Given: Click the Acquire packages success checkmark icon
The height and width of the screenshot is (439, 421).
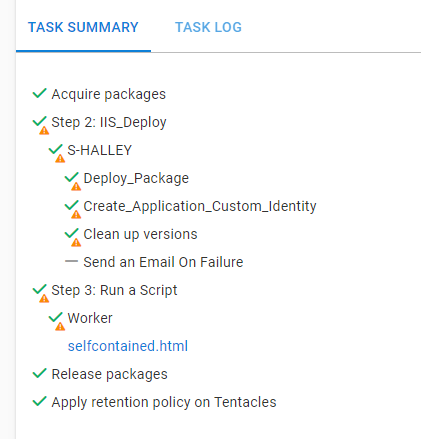Looking at the screenshot, I should point(39,94).
